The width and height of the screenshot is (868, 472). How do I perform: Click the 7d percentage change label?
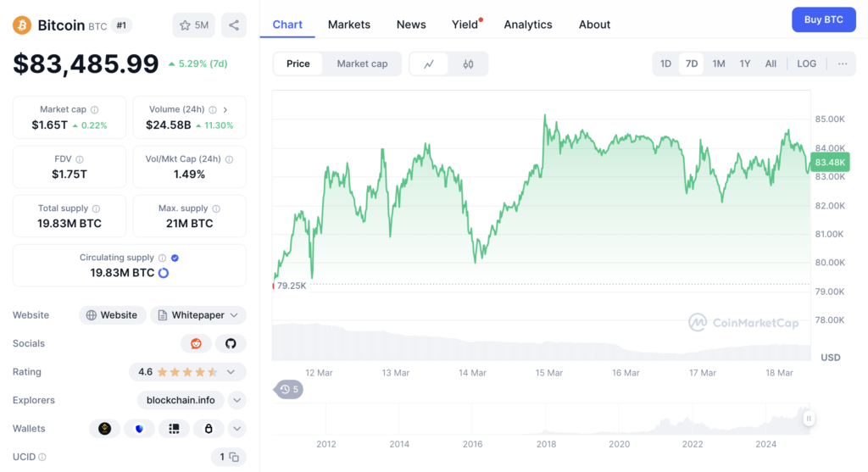pyautogui.click(x=198, y=64)
